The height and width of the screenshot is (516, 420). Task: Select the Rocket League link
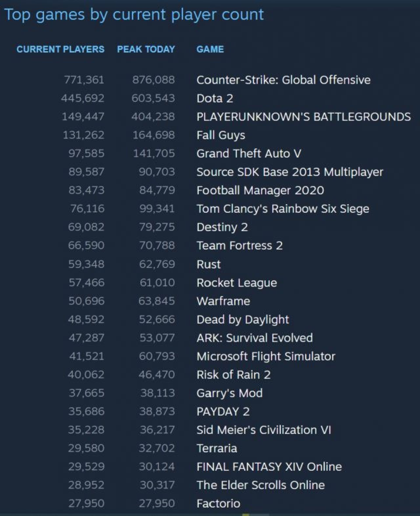click(237, 283)
